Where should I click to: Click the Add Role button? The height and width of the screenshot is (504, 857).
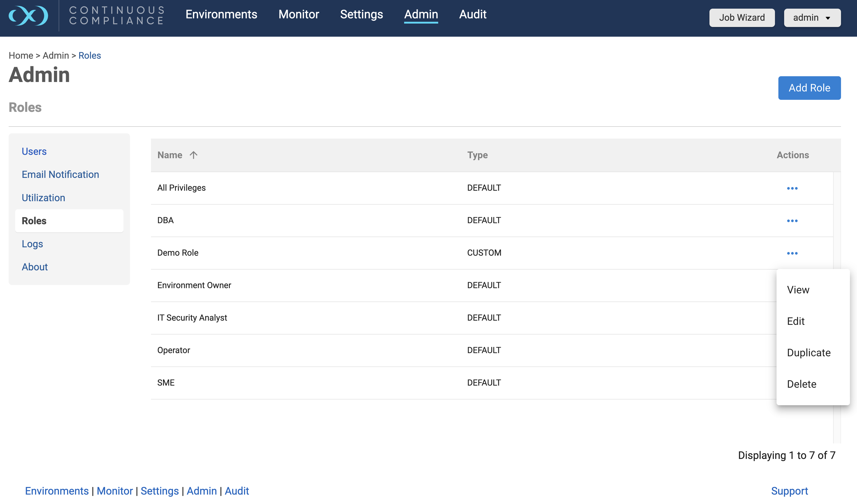coord(809,88)
